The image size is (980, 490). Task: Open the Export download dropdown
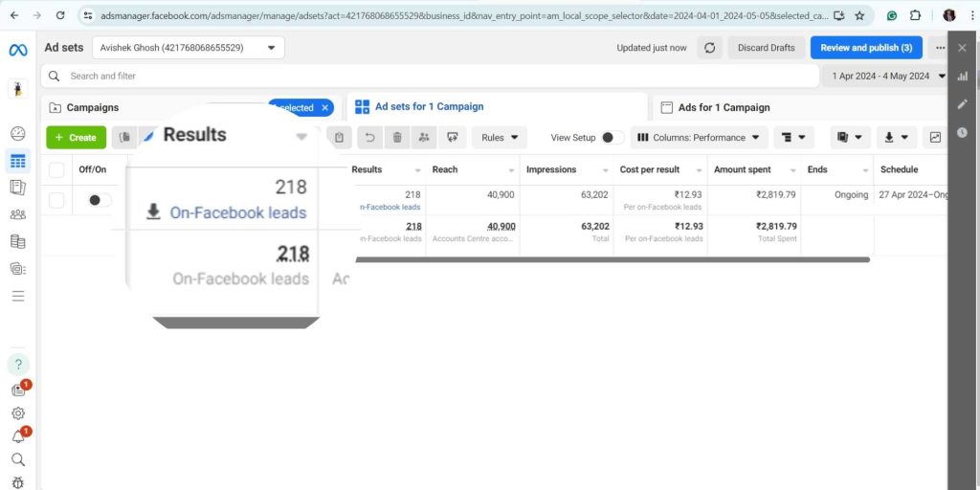[x=896, y=138]
